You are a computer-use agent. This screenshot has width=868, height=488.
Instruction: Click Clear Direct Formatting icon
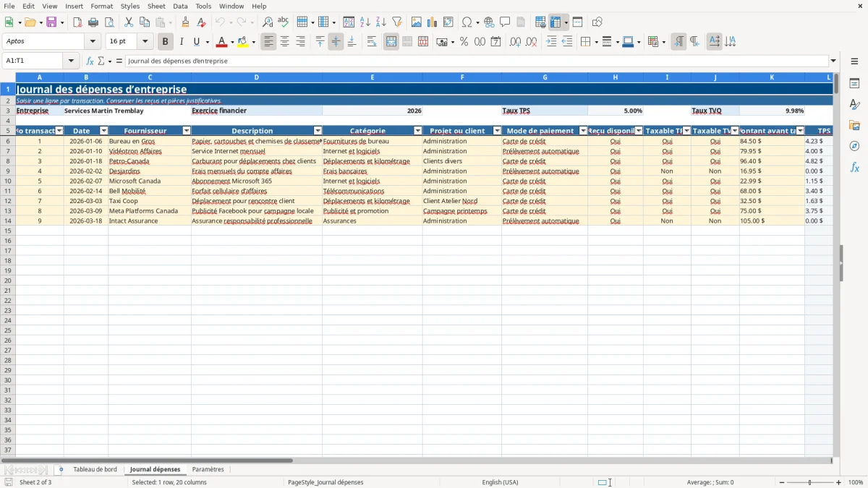pyautogui.click(x=202, y=22)
